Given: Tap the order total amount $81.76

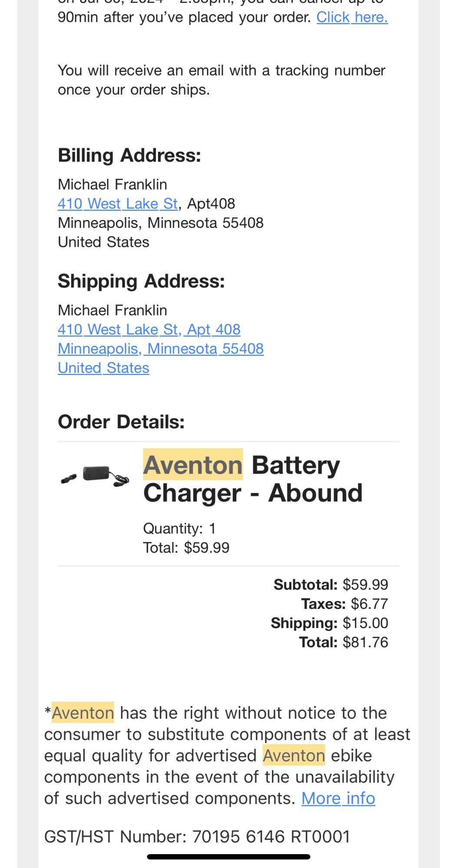Looking at the screenshot, I should 365,642.
